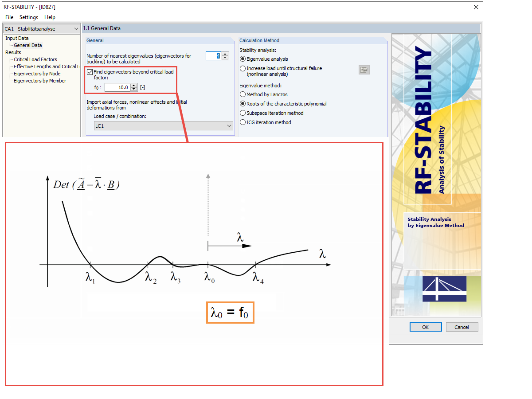This screenshot has width=532, height=399.
Task: Open the Settings menu
Action: (x=28, y=17)
